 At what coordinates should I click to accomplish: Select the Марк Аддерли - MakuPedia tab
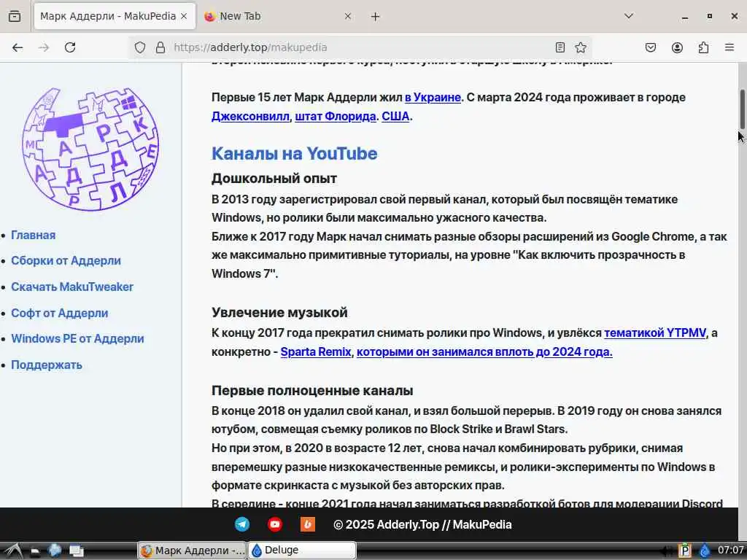point(115,16)
